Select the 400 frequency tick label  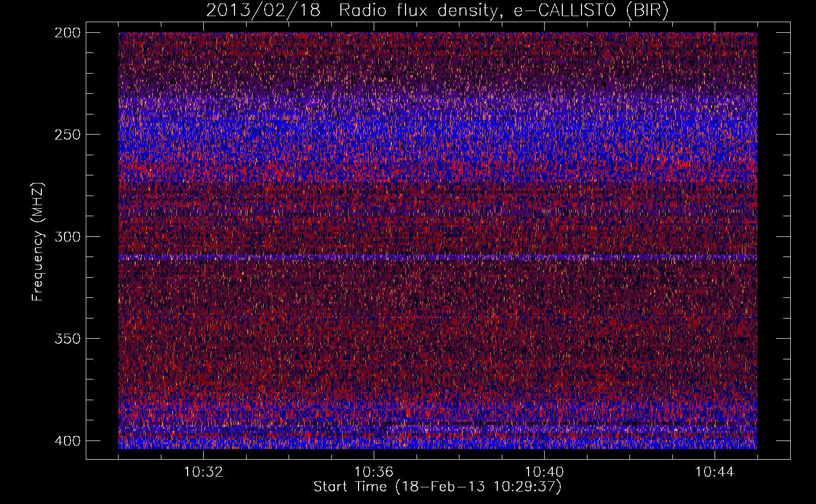click(67, 440)
